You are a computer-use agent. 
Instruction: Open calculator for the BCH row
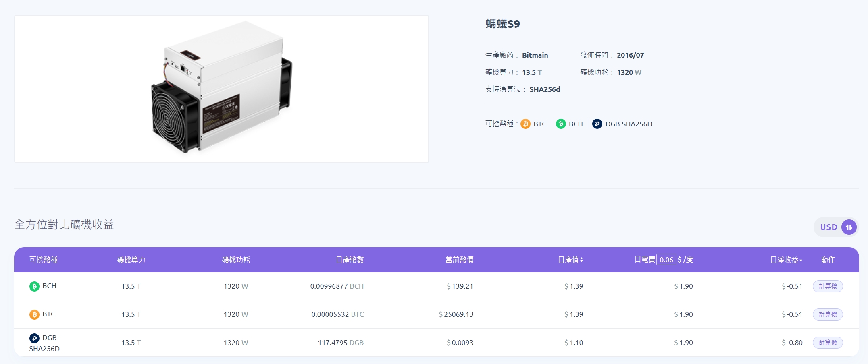(x=828, y=286)
